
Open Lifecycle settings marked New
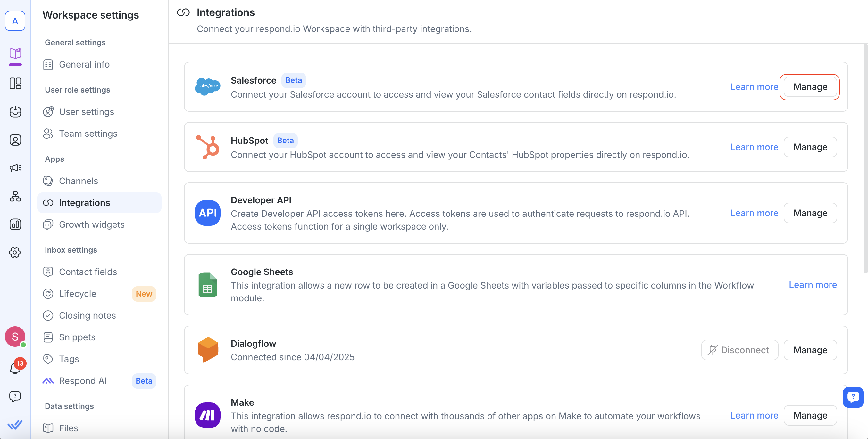tap(78, 294)
